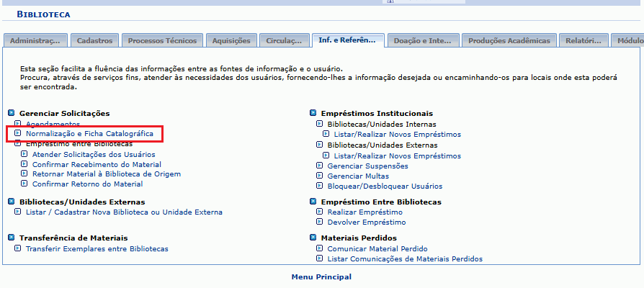Open Normalização e Ficha Catalográfica link

click(x=89, y=134)
